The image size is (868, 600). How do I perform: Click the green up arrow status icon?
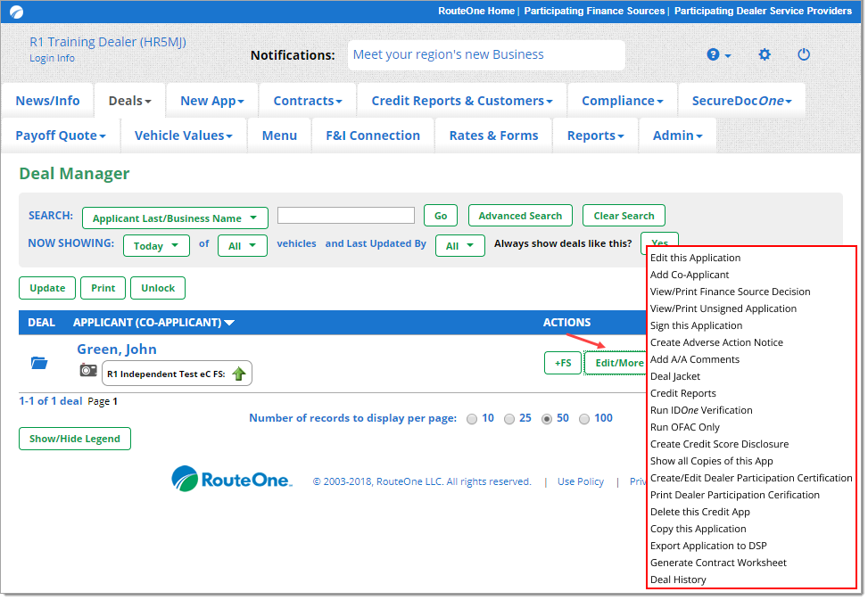[239, 374]
